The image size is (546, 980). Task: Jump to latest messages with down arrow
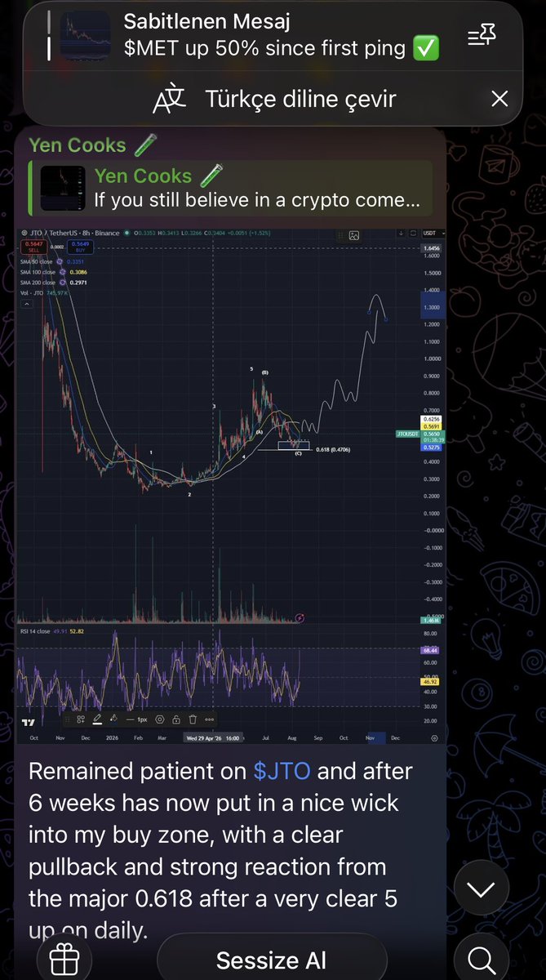482,888
